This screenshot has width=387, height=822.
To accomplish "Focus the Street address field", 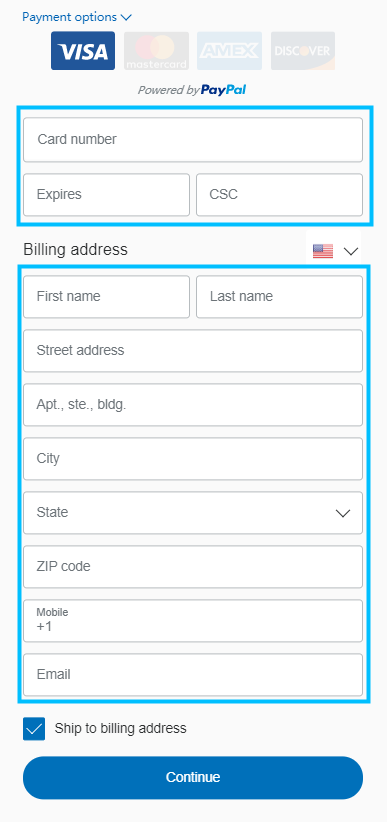I will click(x=193, y=351).
